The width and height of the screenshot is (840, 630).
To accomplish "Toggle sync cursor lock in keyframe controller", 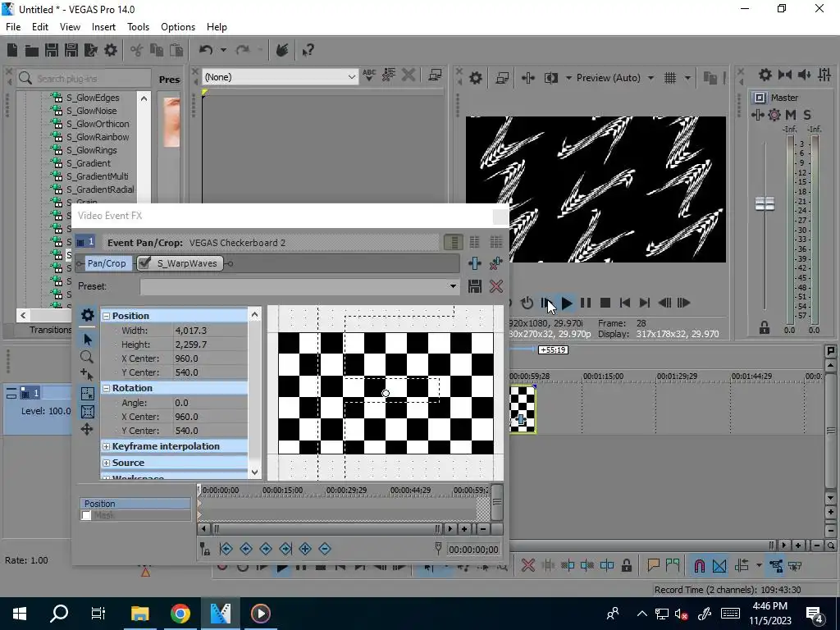I will [204, 549].
